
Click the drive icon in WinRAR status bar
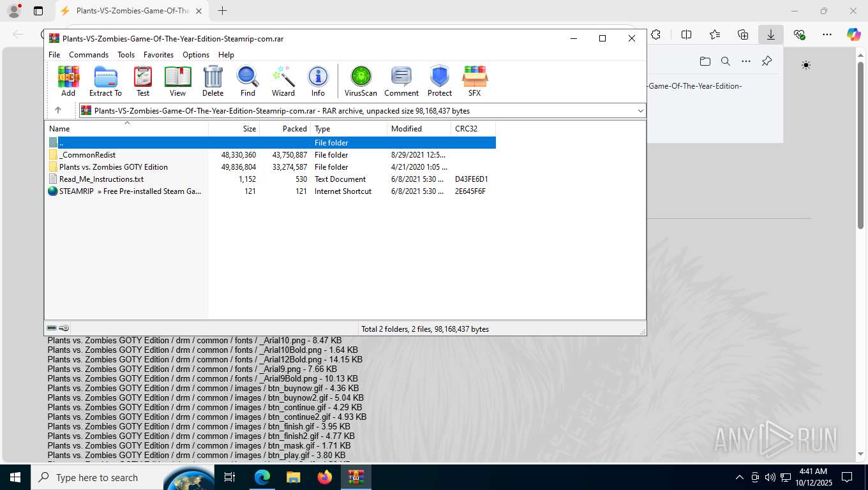coord(52,329)
